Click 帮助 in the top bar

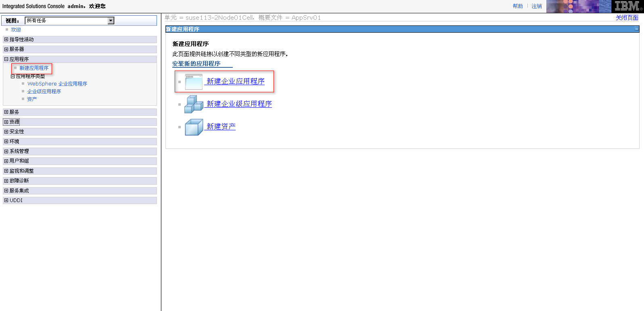pos(518,6)
